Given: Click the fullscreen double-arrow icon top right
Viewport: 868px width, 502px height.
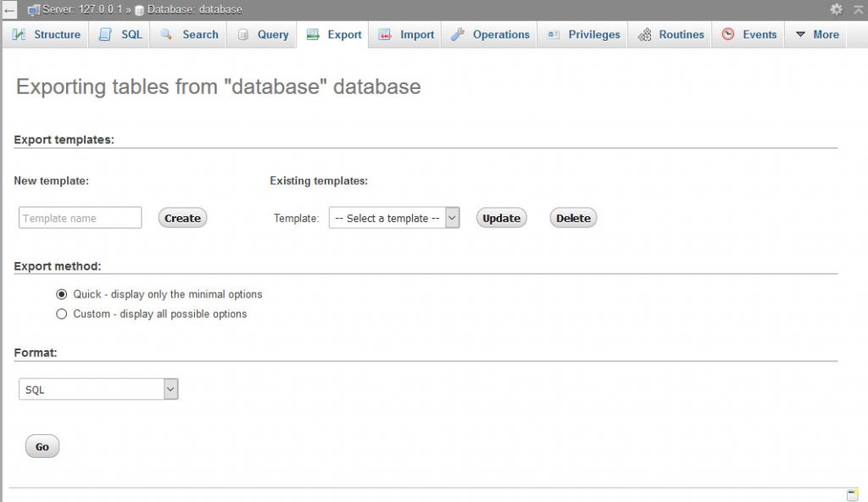Looking at the screenshot, I should [858, 9].
